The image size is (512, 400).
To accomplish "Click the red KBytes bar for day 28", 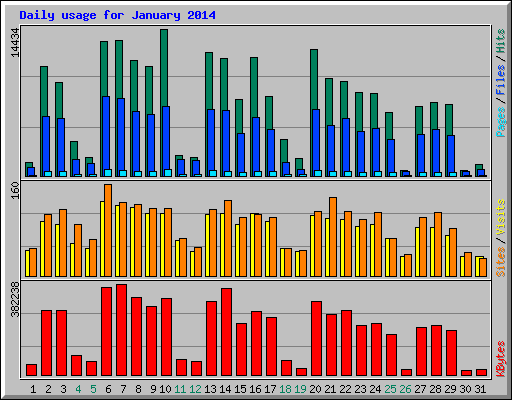I will coord(436,350).
